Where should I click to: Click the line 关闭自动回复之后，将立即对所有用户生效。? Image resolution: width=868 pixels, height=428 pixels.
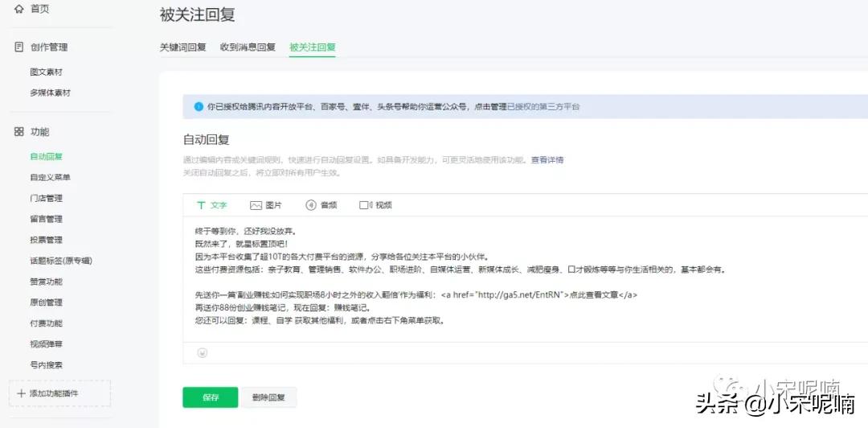[x=261, y=172]
